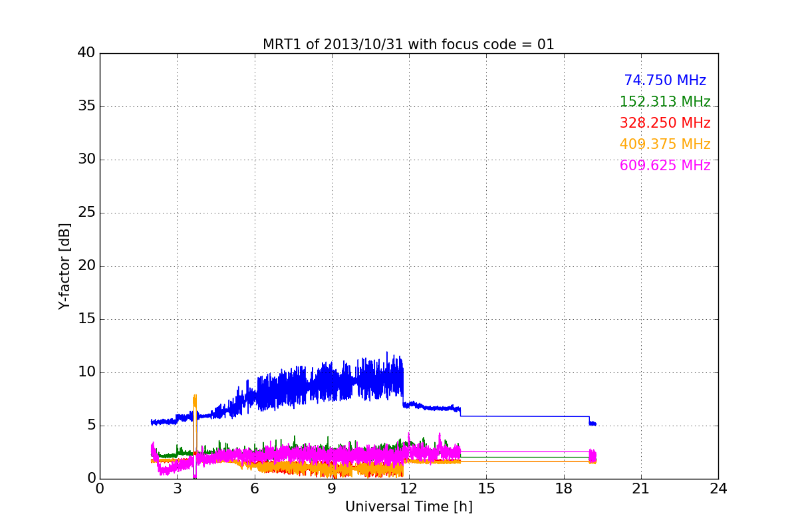Click the plot title "MRT1 of 2013/10/31 with focus code = 01"
The height and width of the screenshot is (532, 798).
(x=408, y=45)
